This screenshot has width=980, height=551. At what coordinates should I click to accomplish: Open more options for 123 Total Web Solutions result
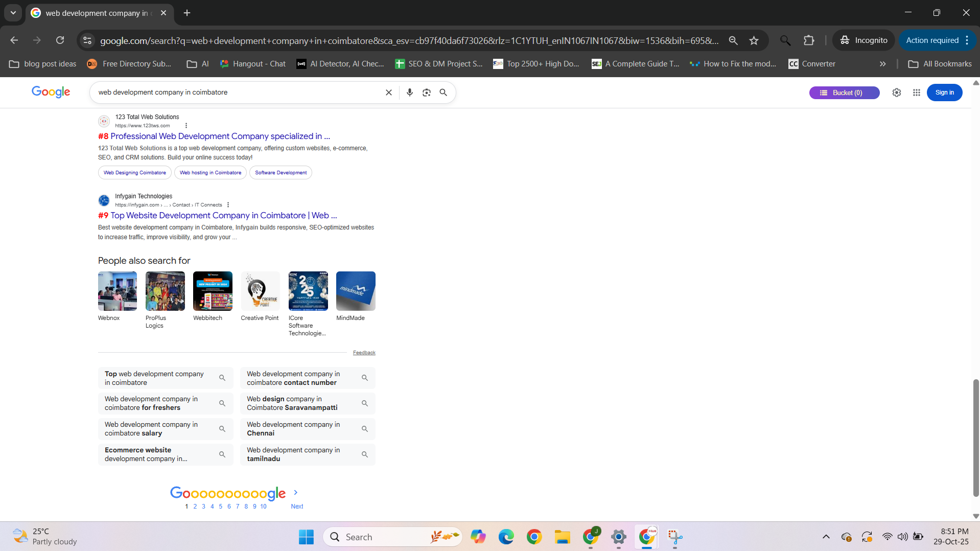click(186, 126)
